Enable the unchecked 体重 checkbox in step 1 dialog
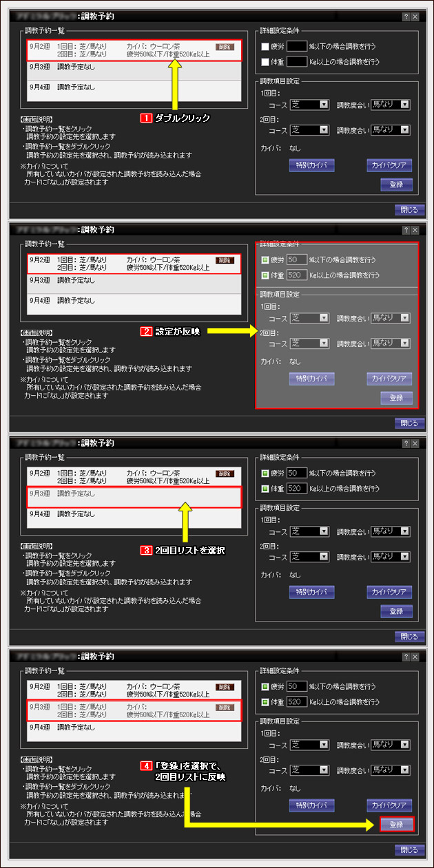The height and width of the screenshot is (868, 434). (x=265, y=62)
